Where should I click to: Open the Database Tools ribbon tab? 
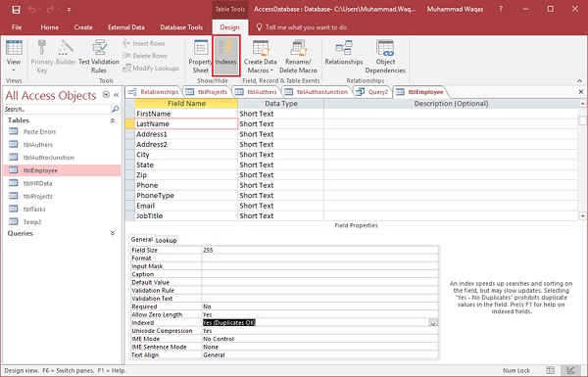181,27
